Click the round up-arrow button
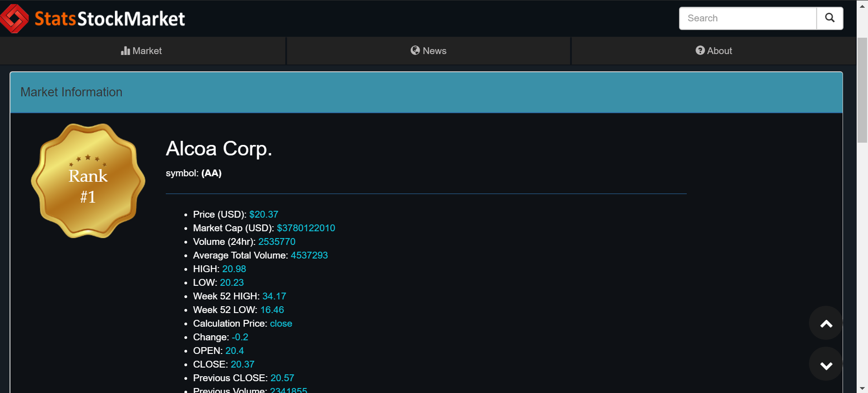Image resolution: width=868 pixels, height=393 pixels. click(826, 323)
